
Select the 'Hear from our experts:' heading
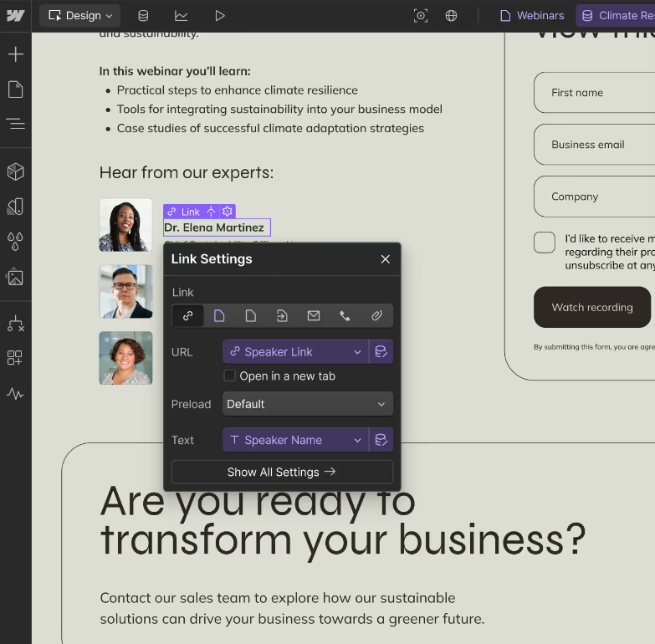click(187, 172)
